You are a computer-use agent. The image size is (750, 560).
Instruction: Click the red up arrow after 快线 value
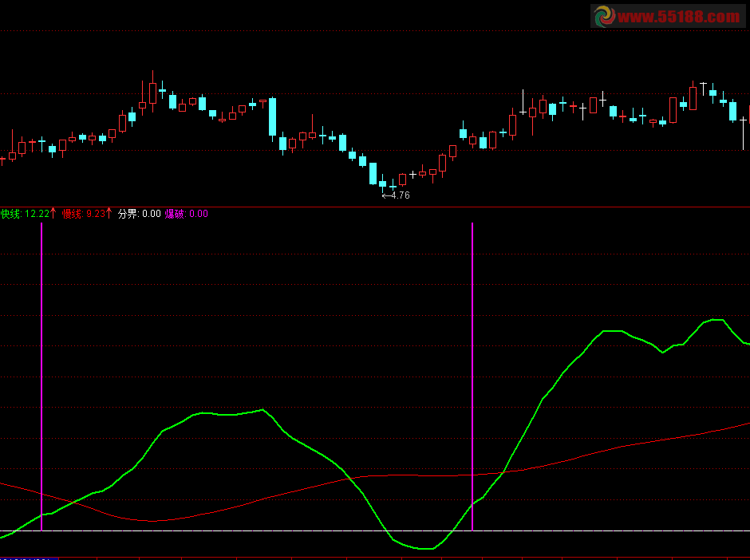pyautogui.click(x=53, y=214)
